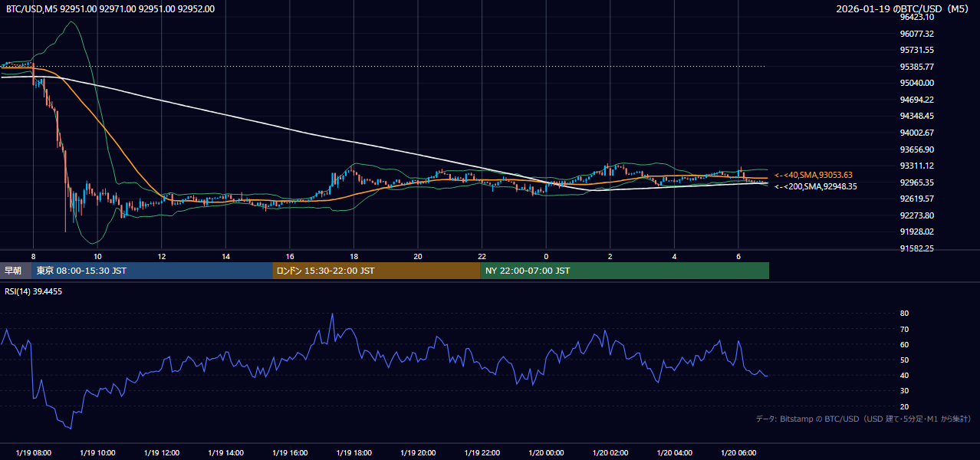Click price axis label 94348.45
This screenshot has width=980, height=460.
pyautogui.click(x=917, y=117)
